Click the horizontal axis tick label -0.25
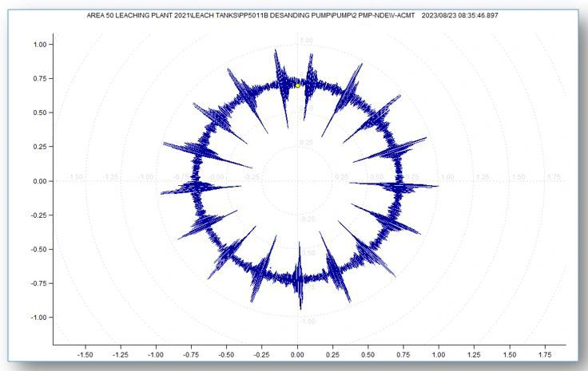Image resolution: width=588 pixels, height=371 pixels. tap(261, 354)
